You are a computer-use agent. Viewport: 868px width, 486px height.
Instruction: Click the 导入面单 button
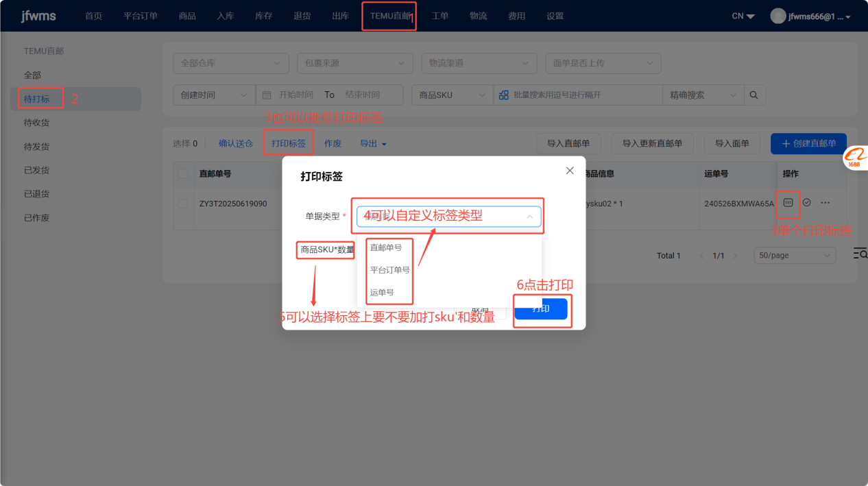pyautogui.click(x=732, y=144)
